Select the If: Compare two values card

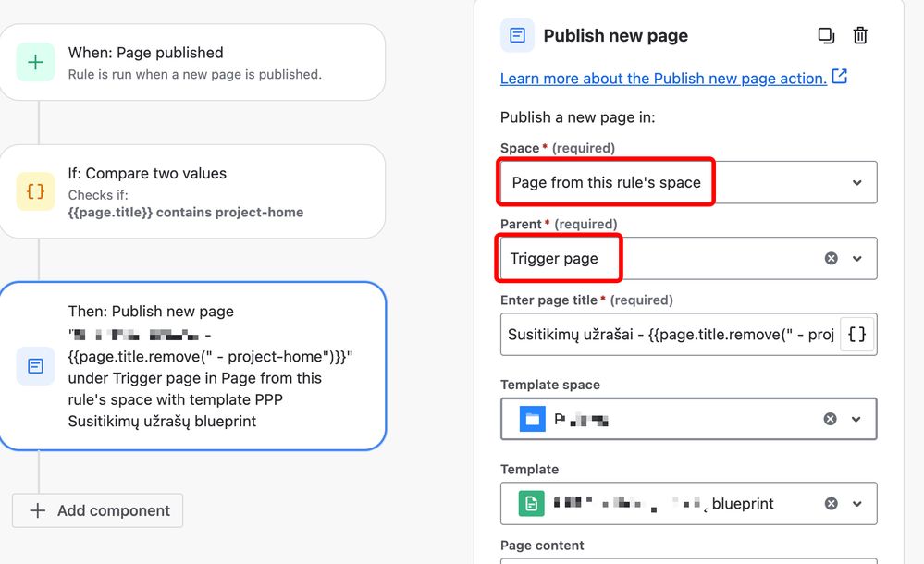point(192,191)
